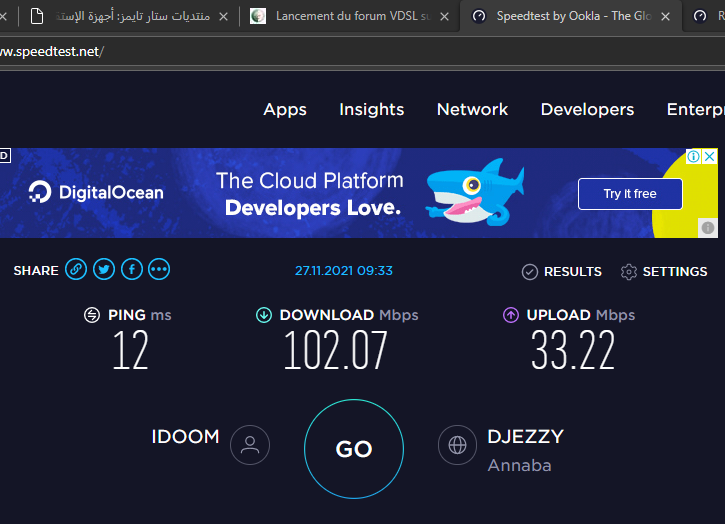Click the UPLOAD Mbps label
This screenshot has width=725, height=524.
pyautogui.click(x=581, y=315)
